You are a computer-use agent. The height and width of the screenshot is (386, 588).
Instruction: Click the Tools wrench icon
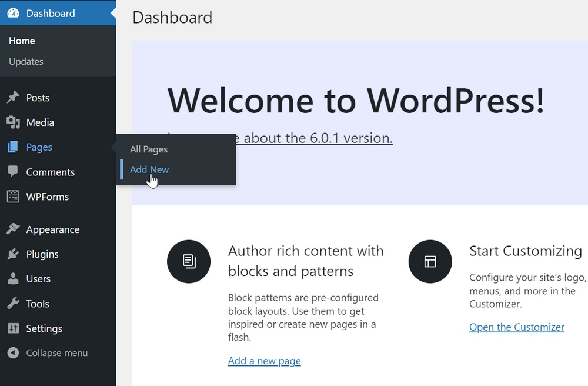click(13, 303)
